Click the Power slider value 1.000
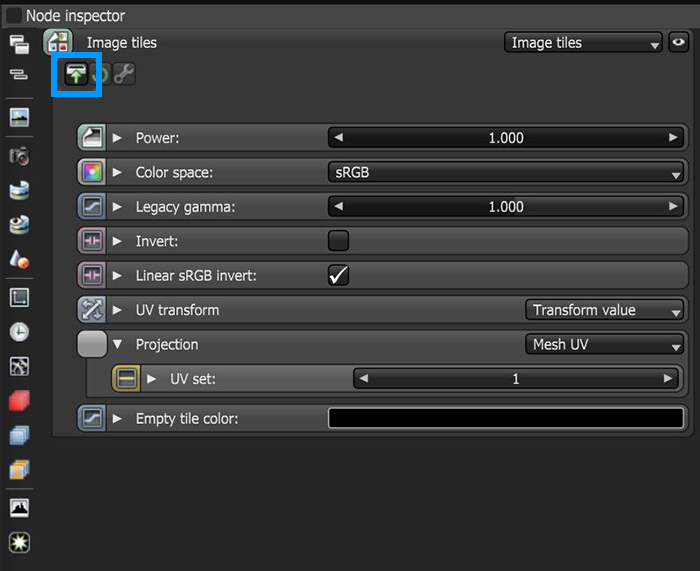The image size is (700, 571). [506, 138]
